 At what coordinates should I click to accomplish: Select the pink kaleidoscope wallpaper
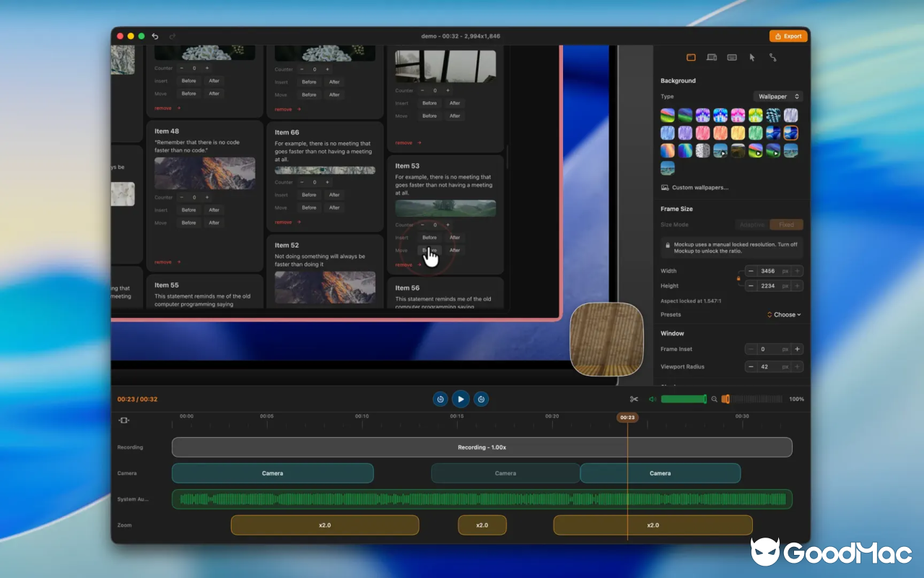(738, 115)
